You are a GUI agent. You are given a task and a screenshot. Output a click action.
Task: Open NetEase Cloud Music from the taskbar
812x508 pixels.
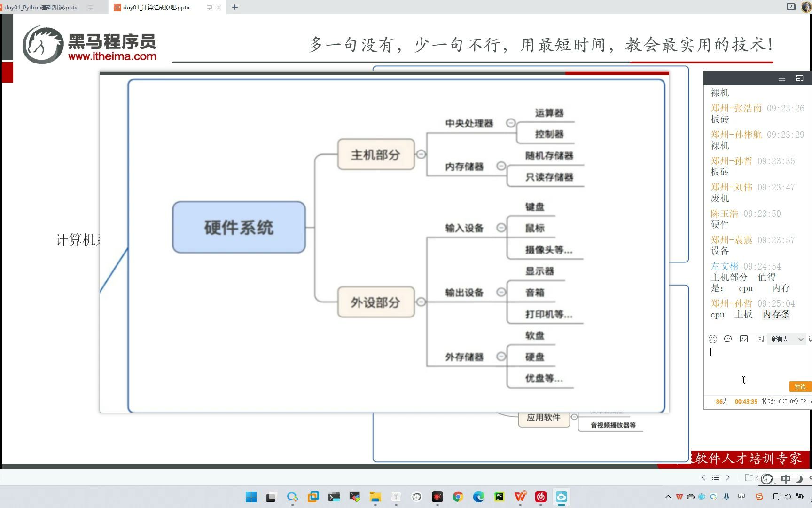click(541, 497)
